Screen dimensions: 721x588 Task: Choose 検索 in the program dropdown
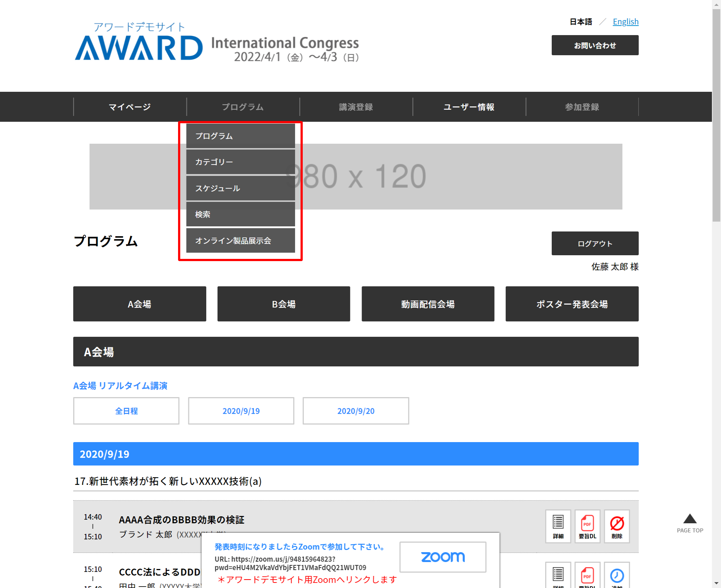(240, 214)
